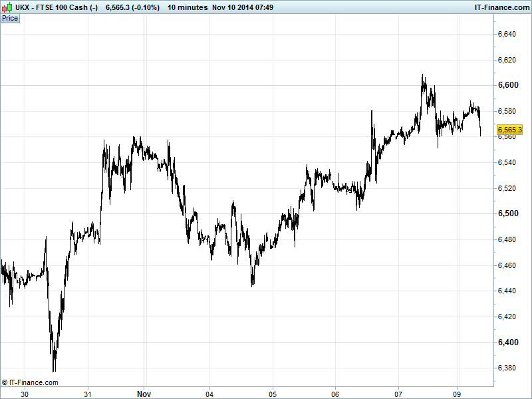Click the Nov 10 2014 07:49 timestamp
Screen dimensions: 532x399
point(243,7)
